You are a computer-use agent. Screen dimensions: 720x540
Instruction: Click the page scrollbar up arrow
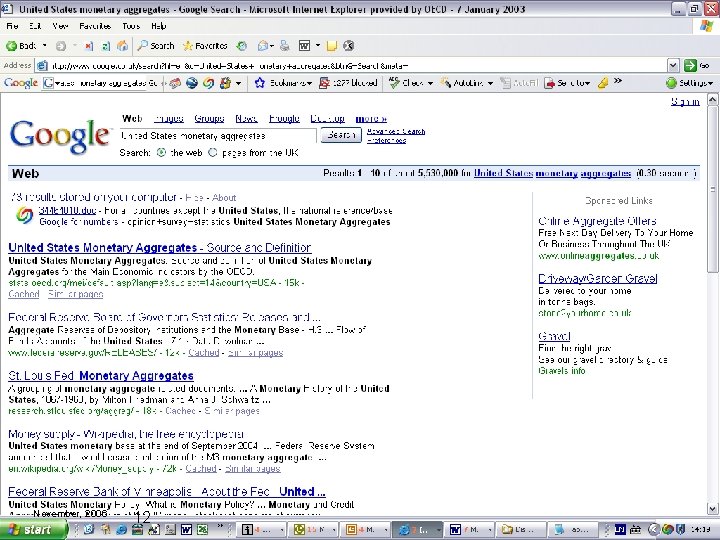(x=713, y=99)
